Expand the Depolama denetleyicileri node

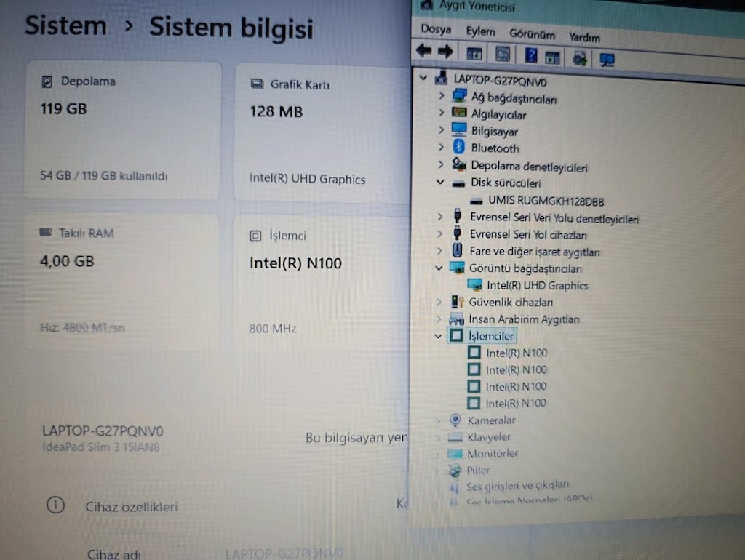440,164
